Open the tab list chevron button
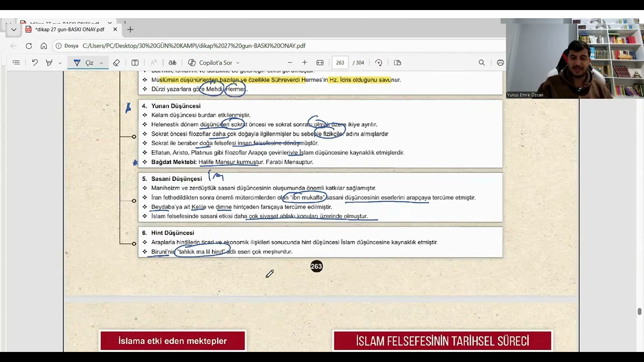Screen dimensions: 644x362 coord(14,30)
